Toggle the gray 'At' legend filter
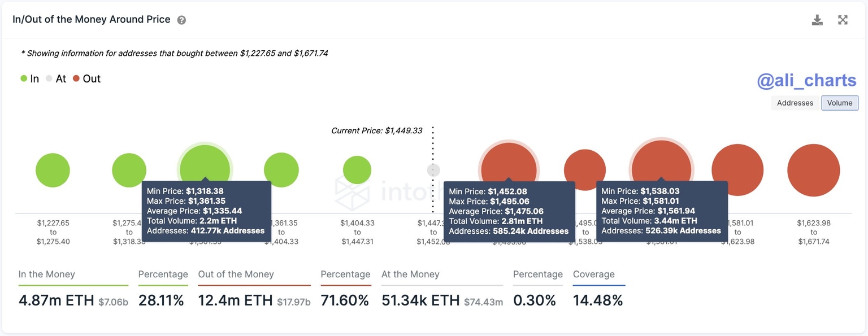The image size is (868, 336). point(57,78)
